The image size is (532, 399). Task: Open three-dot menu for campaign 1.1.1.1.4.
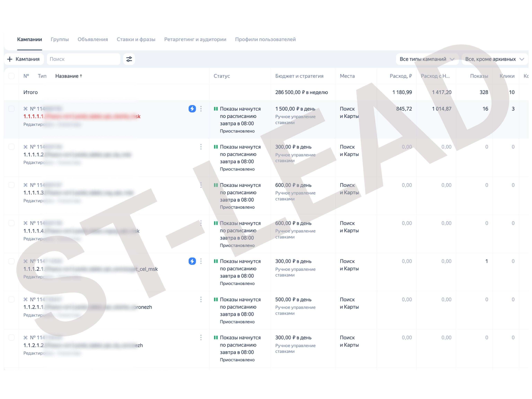201,223
